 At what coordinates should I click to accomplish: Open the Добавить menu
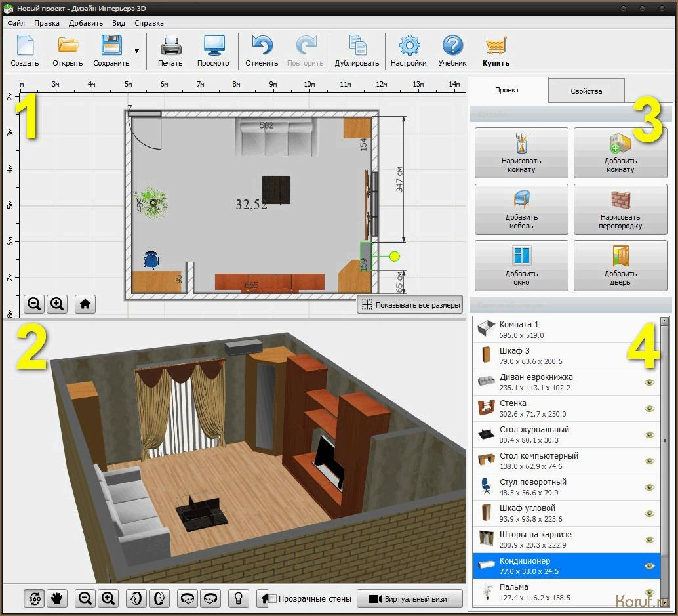click(85, 23)
